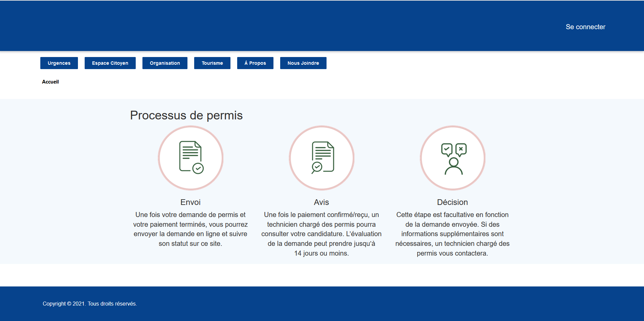This screenshot has width=644, height=321.
Task: Open the Nous Joindre menu
Action: tap(303, 63)
